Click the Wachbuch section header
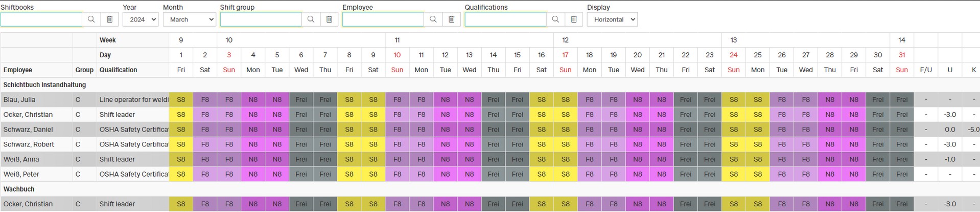Screen dimensions: 980x212 (x=19, y=189)
